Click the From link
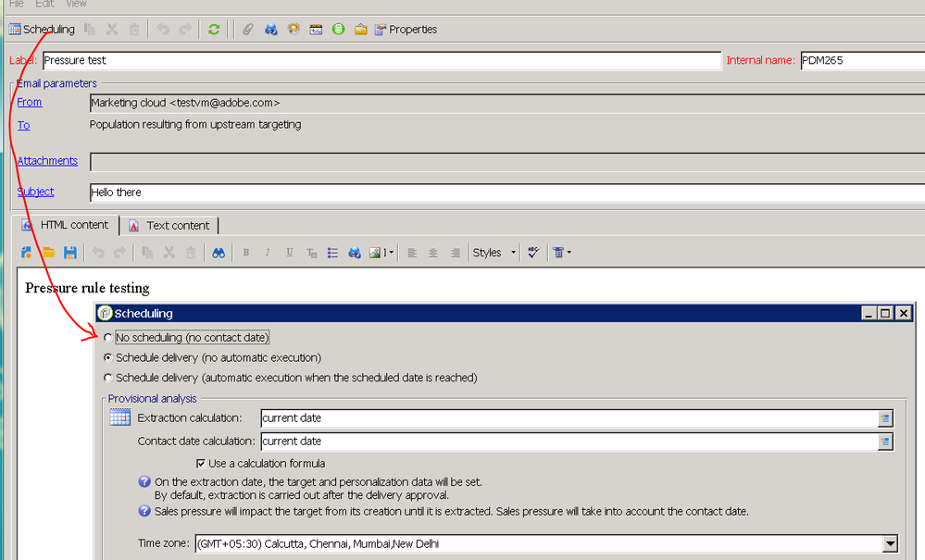 30,103
